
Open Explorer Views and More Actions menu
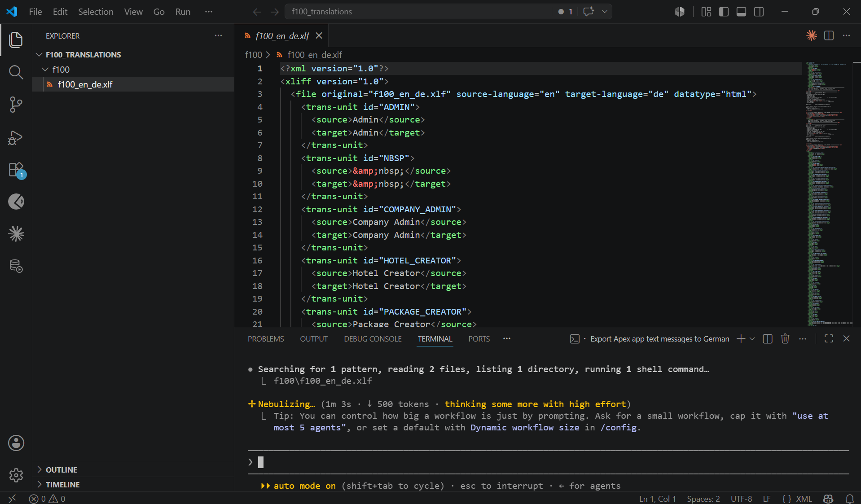pos(218,35)
